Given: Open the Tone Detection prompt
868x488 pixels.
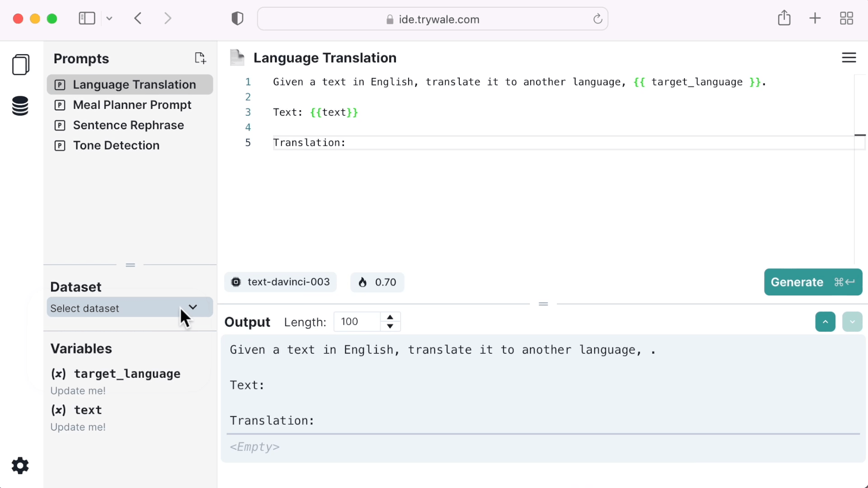Looking at the screenshot, I should pos(116,145).
